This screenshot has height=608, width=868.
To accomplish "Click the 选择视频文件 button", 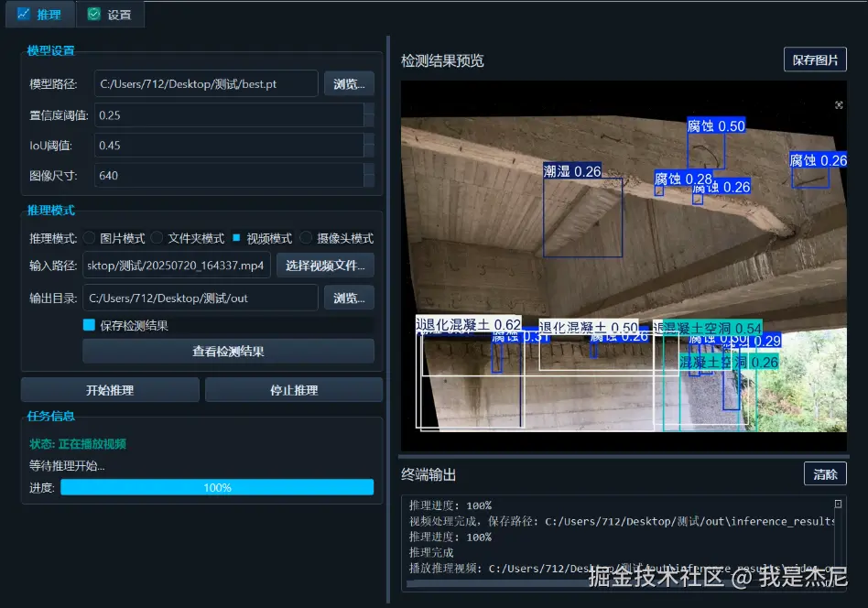I will [x=325, y=266].
